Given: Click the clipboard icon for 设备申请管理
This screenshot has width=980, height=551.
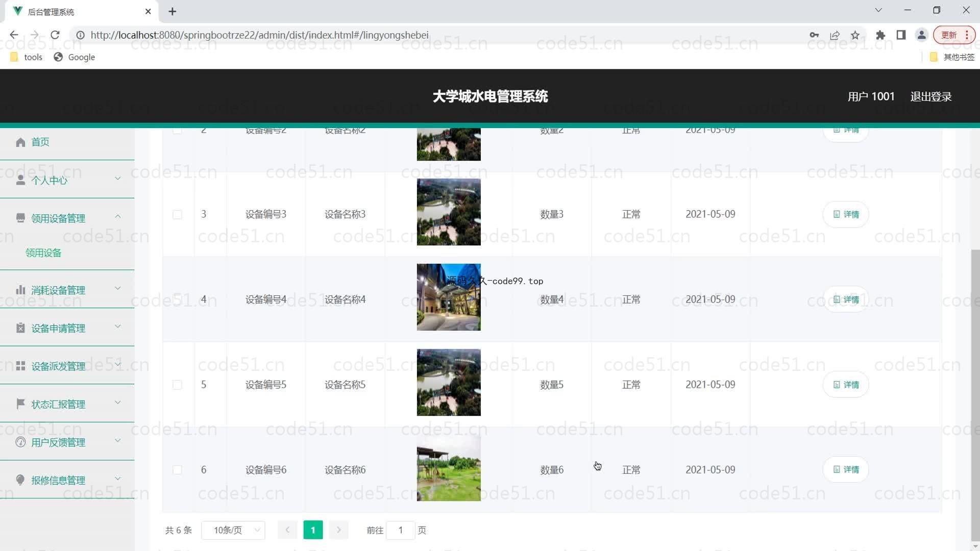Looking at the screenshot, I should coord(20,328).
